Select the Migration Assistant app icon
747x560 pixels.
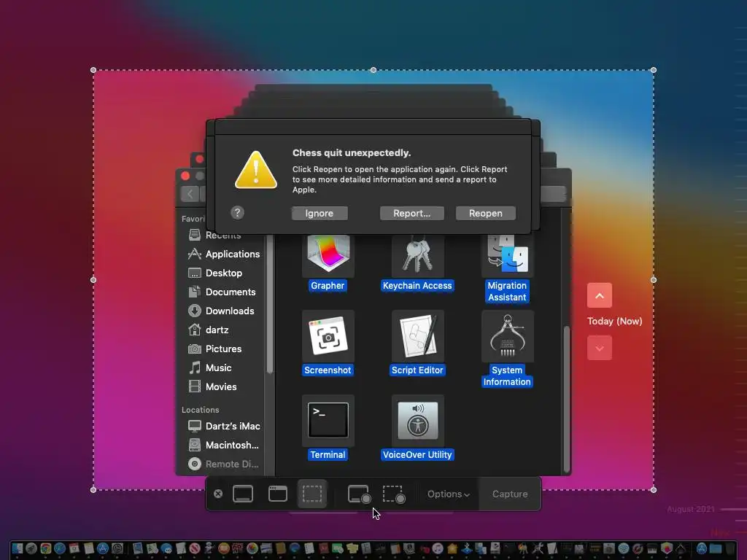(x=507, y=256)
